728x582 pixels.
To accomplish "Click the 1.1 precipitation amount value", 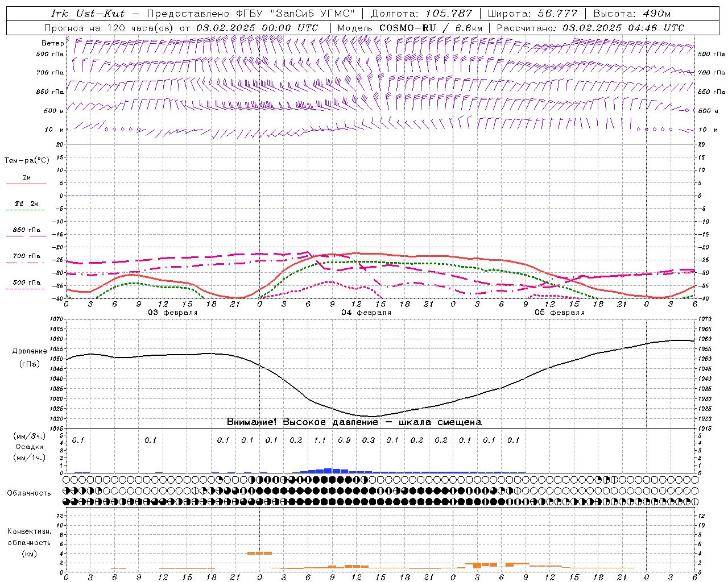I will pos(320,440).
